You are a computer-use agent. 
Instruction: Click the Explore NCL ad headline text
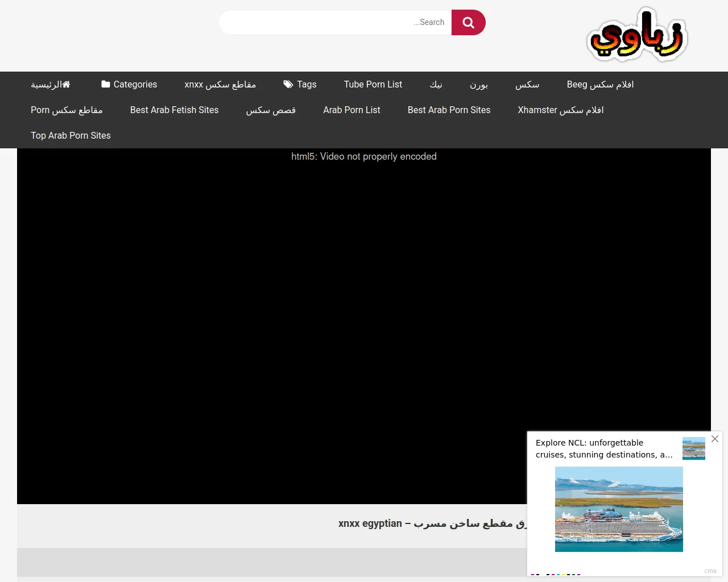coord(603,448)
